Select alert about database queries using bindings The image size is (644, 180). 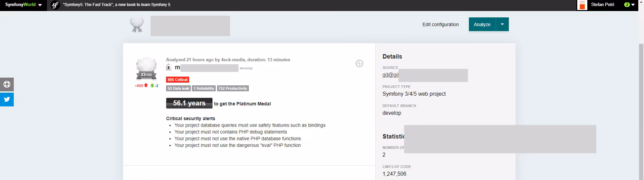click(x=250, y=125)
